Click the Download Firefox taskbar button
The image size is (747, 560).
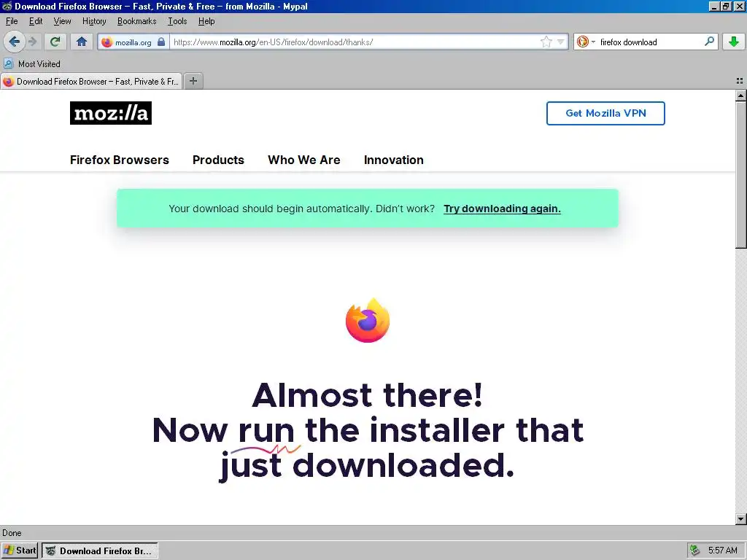[x=100, y=551]
